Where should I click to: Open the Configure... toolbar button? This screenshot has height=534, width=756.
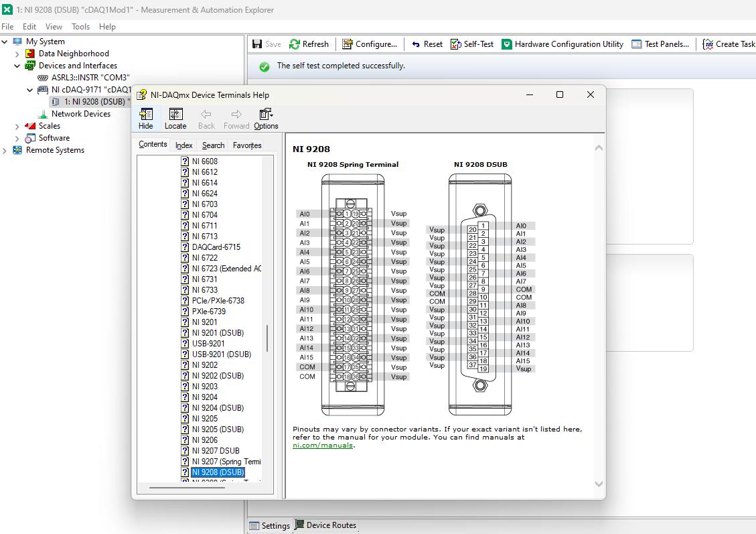coord(370,44)
